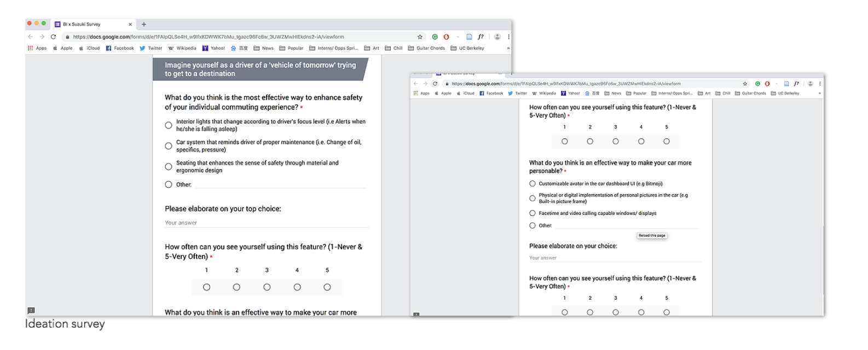Click Opera red extension icon in left window

click(x=446, y=37)
